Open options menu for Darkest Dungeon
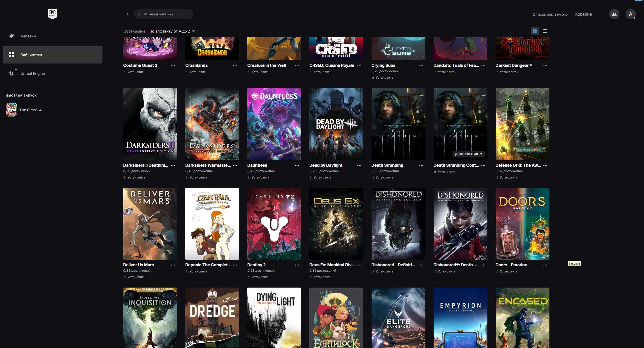The height and width of the screenshot is (348, 644). click(545, 66)
